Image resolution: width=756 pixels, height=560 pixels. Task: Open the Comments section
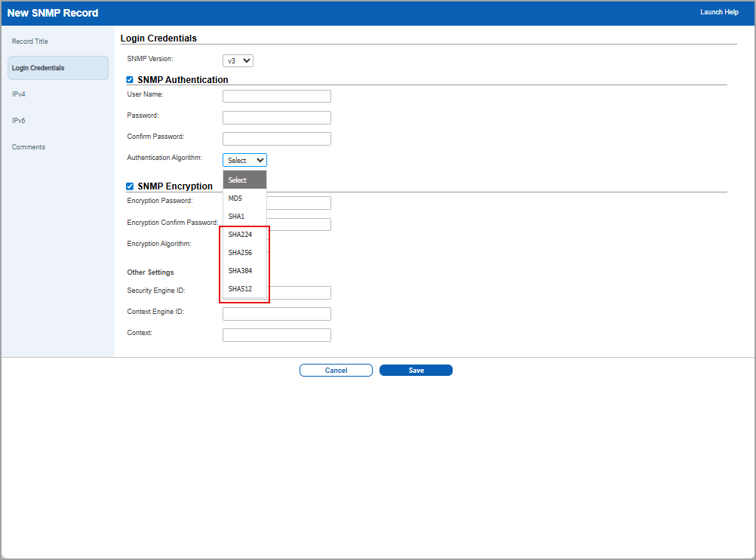[x=28, y=146]
